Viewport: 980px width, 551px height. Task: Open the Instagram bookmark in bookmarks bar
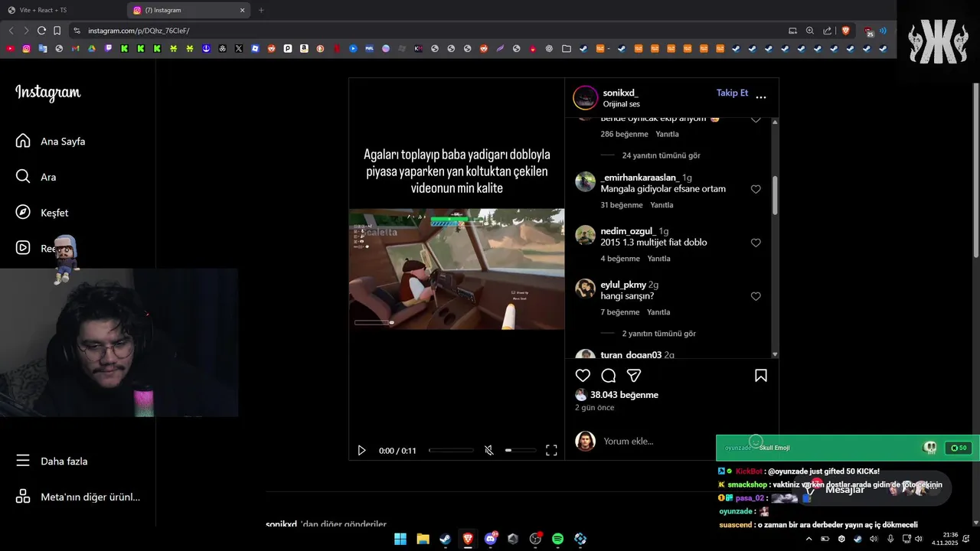pyautogui.click(x=26, y=48)
